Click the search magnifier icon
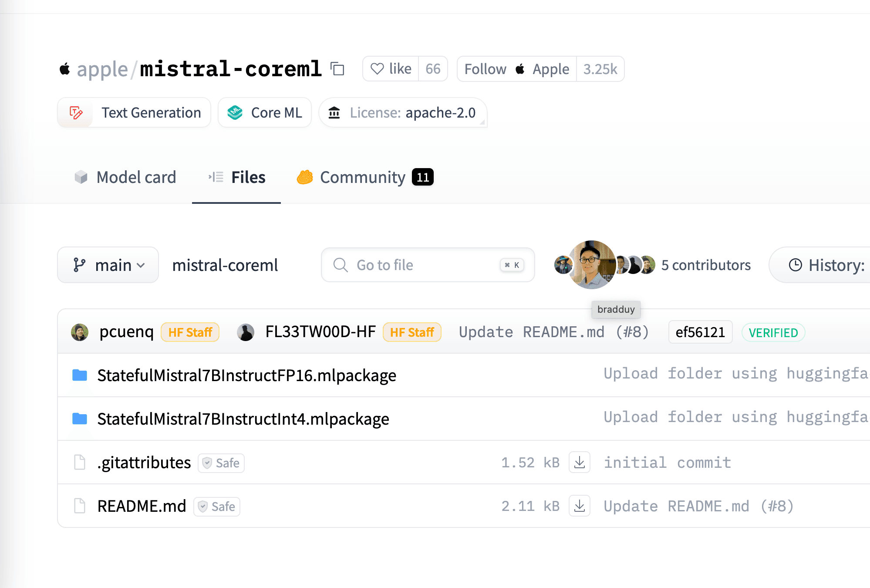This screenshot has width=870, height=588. tap(341, 265)
